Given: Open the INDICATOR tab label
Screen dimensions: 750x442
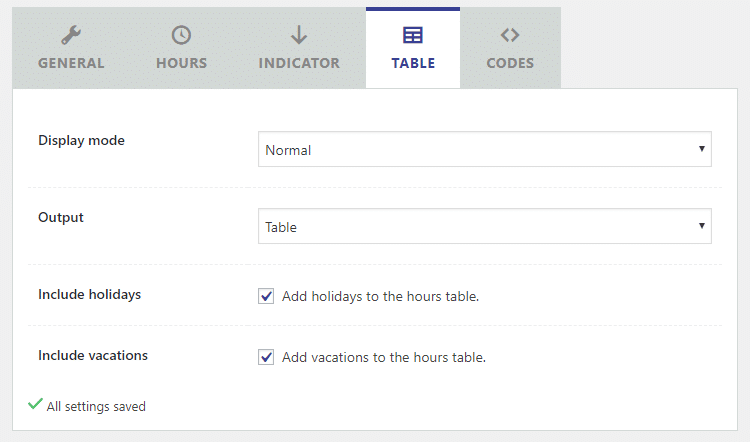Looking at the screenshot, I should [x=299, y=63].
